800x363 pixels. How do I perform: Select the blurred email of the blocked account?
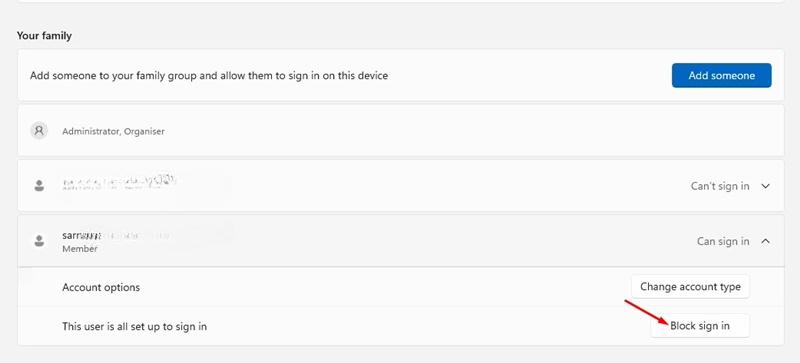tap(119, 183)
